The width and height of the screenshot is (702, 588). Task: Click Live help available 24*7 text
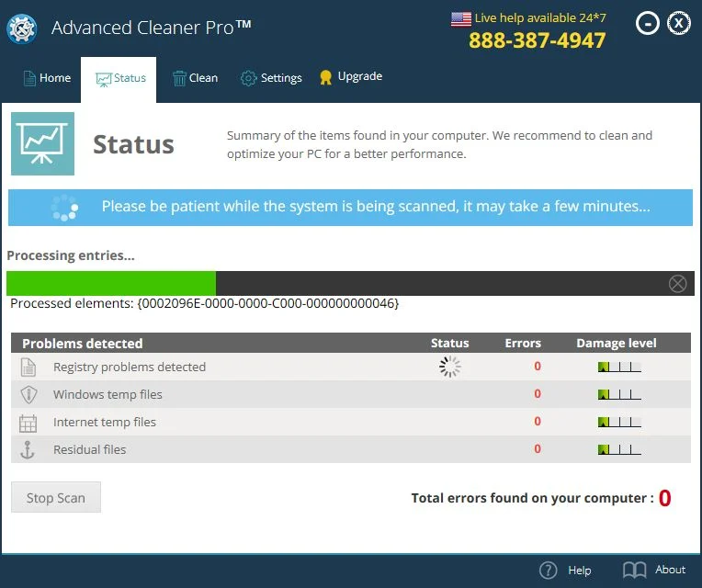click(x=540, y=17)
